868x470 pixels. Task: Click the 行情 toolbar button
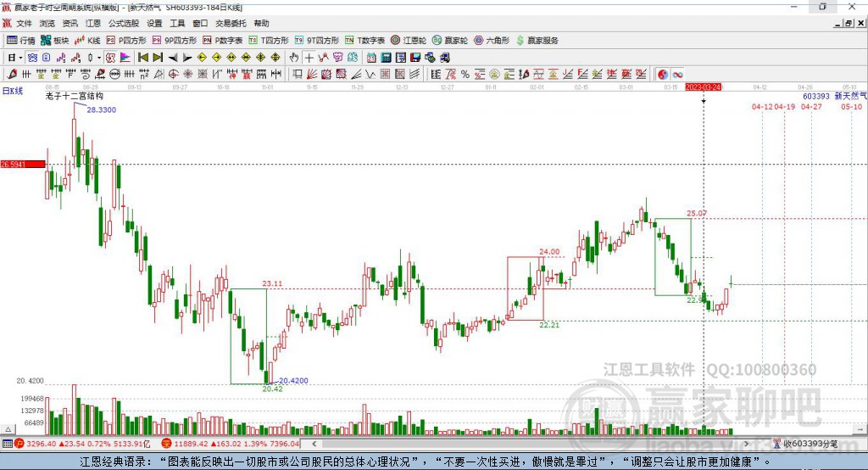[x=21, y=41]
